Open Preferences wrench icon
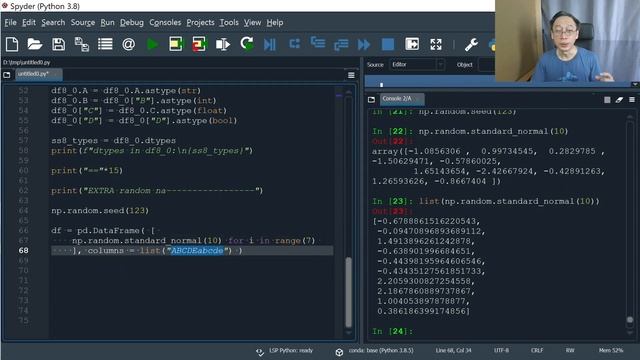The width and height of the screenshot is (640, 360). click(471, 44)
